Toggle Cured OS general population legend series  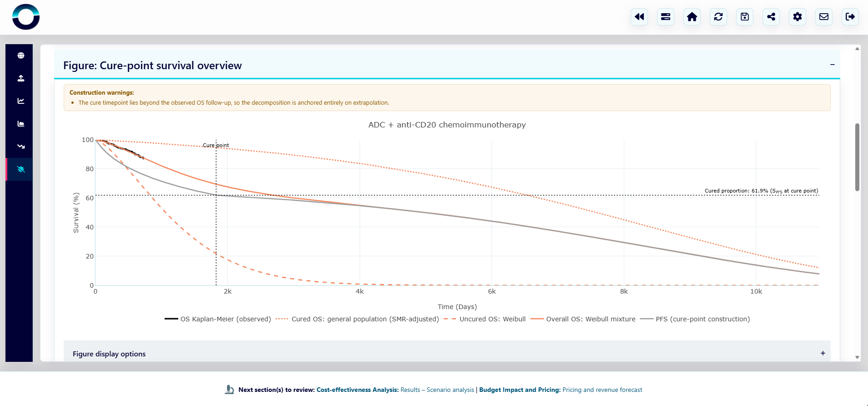point(357,319)
